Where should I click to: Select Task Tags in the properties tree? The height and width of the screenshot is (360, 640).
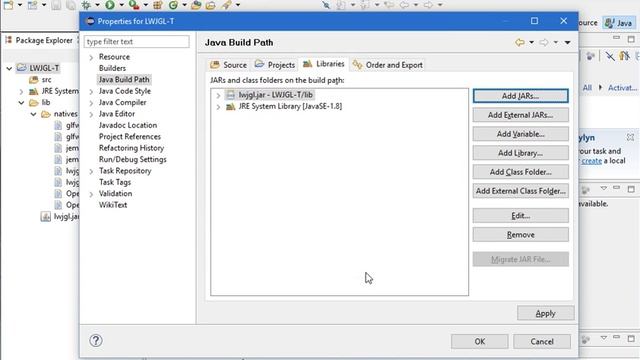click(115, 182)
